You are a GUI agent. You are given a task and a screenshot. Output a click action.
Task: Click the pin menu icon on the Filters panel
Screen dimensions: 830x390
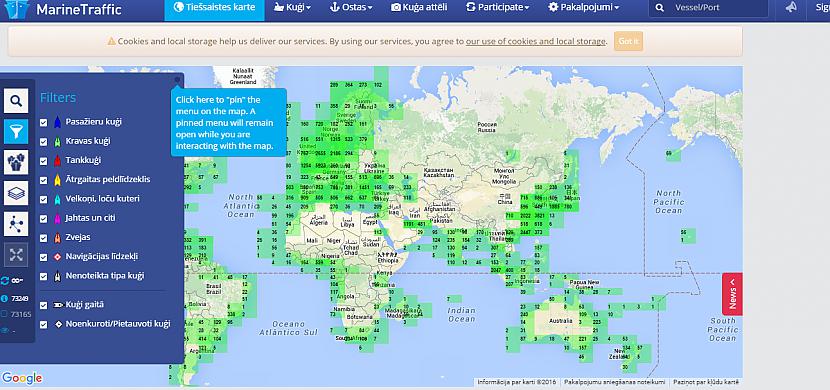(177, 79)
